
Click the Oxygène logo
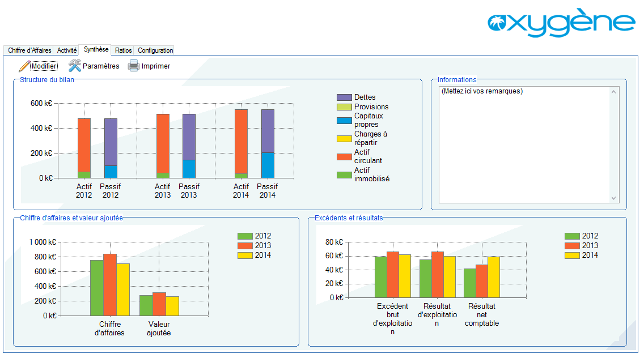tap(561, 24)
